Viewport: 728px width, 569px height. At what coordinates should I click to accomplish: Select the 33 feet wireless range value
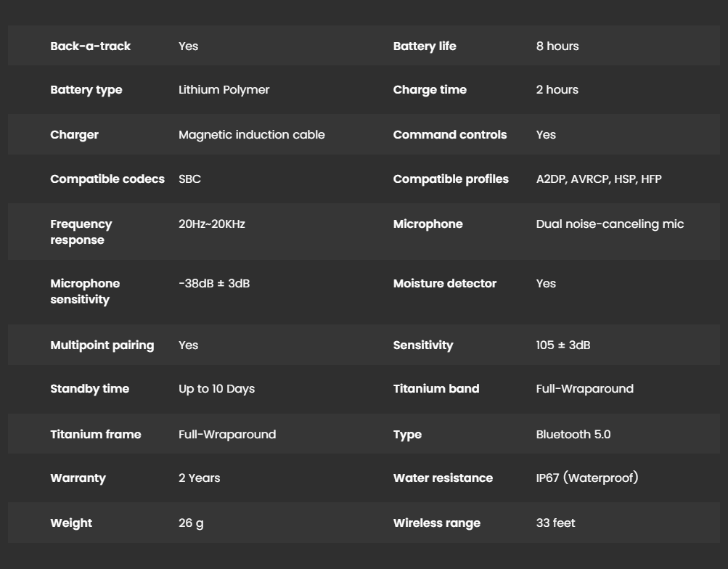[555, 523]
